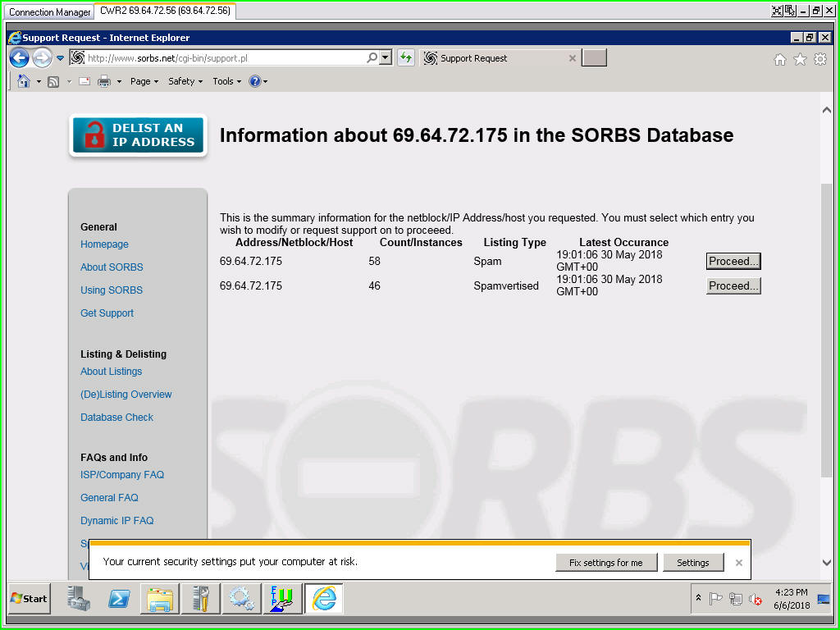
Task: Click the Action Center flag tray icon
Action: 715,598
